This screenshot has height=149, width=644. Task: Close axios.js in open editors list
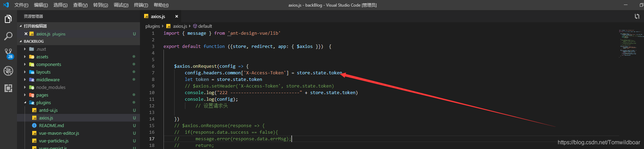26,34
